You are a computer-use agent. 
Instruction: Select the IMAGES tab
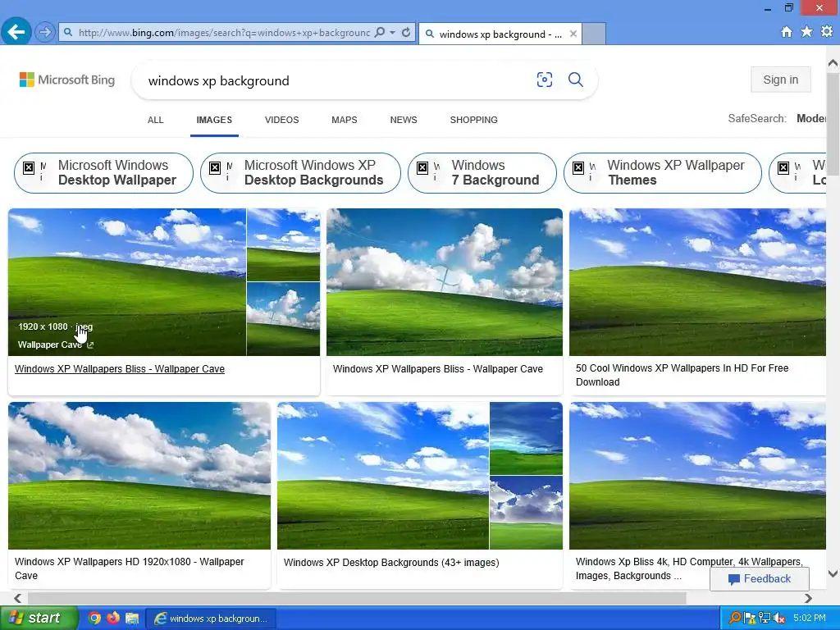[x=214, y=120]
